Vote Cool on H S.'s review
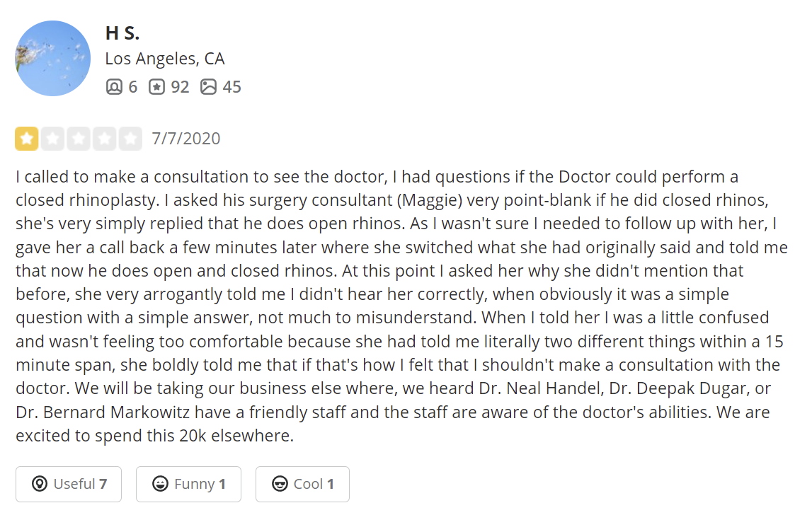The width and height of the screenshot is (812, 532). tap(302, 484)
